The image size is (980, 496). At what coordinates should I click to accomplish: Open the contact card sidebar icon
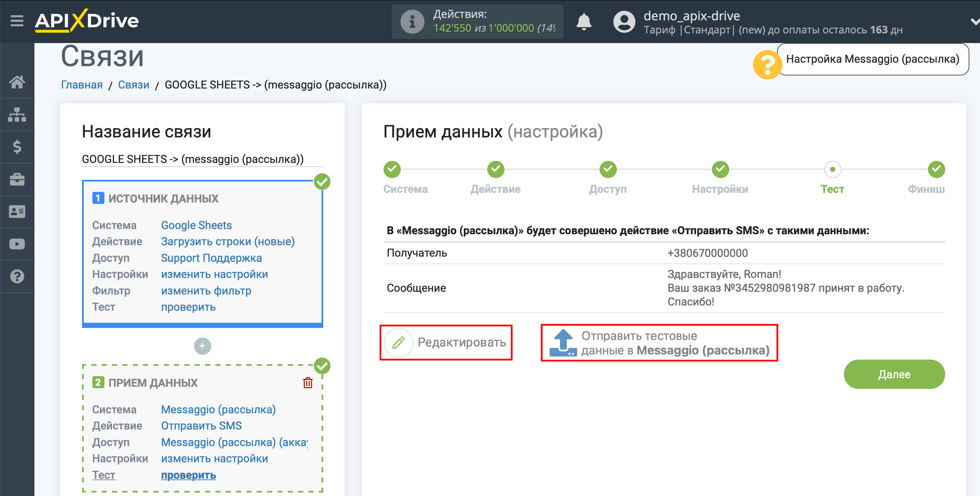coord(17,211)
